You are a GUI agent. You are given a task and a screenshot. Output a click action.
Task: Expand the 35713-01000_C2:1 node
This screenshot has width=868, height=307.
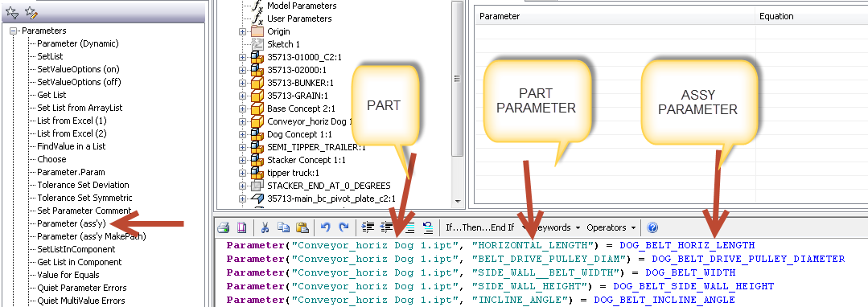point(242,57)
